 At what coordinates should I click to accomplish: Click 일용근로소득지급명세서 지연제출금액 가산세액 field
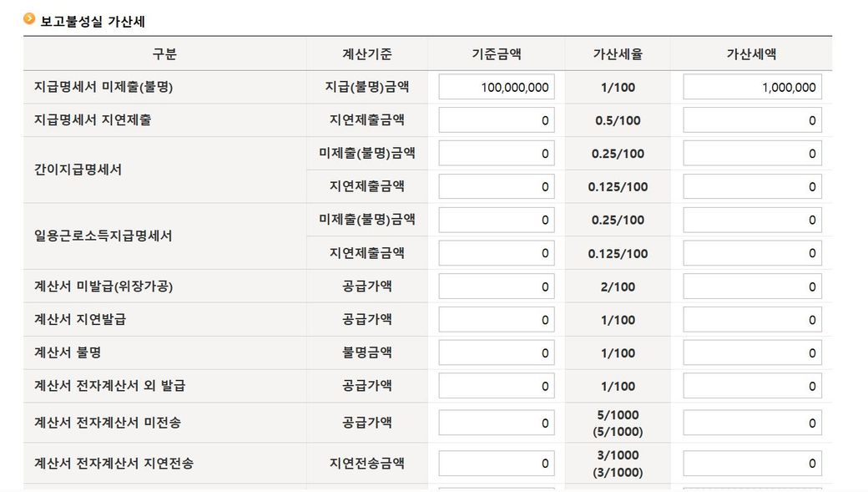click(752, 253)
